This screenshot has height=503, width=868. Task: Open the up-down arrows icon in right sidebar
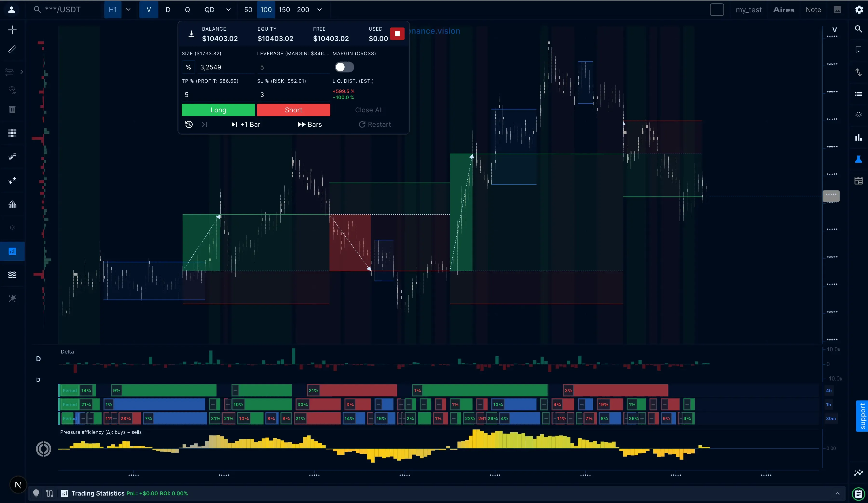pyautogui.click(x=858, y=72)
